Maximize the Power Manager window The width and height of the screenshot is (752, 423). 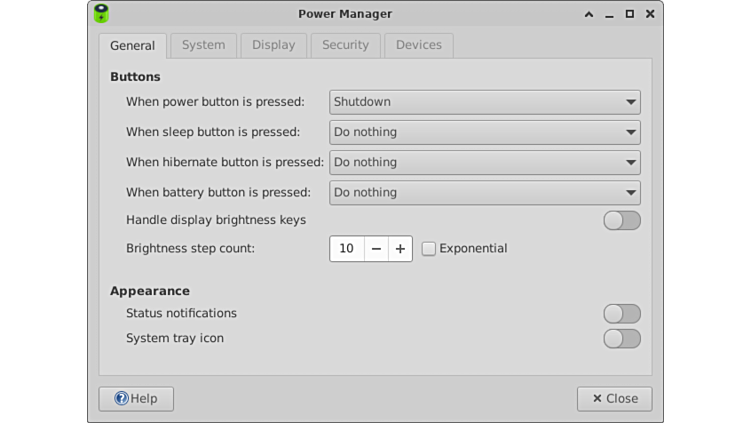coord(630,14)
